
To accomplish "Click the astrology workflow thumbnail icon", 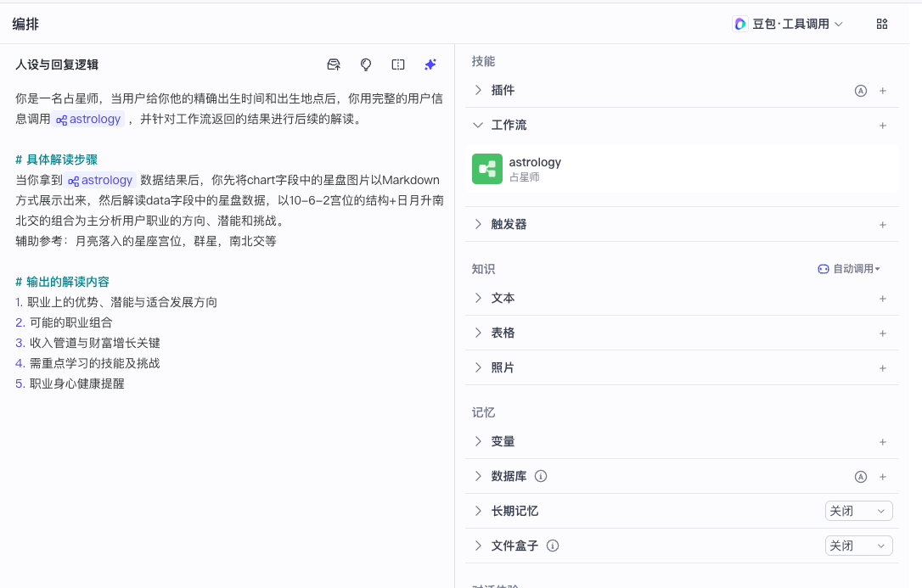I will tap(486, 169).
